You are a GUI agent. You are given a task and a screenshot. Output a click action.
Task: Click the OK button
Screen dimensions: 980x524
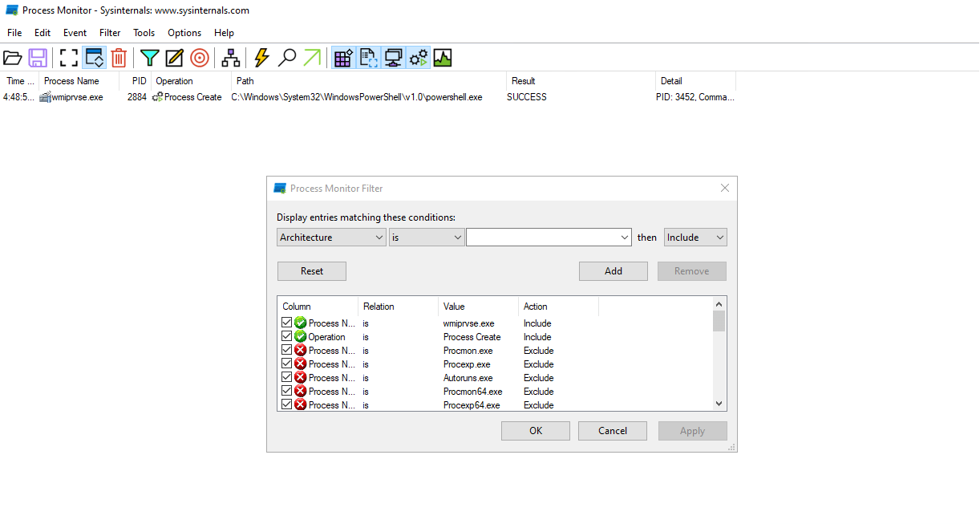(536, 431)
